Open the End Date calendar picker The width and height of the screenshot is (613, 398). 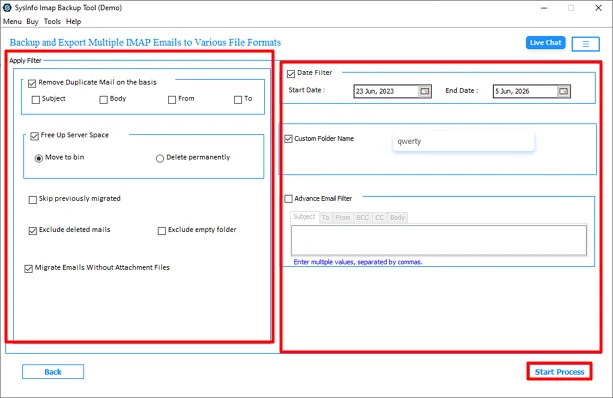tap(563, 91)
